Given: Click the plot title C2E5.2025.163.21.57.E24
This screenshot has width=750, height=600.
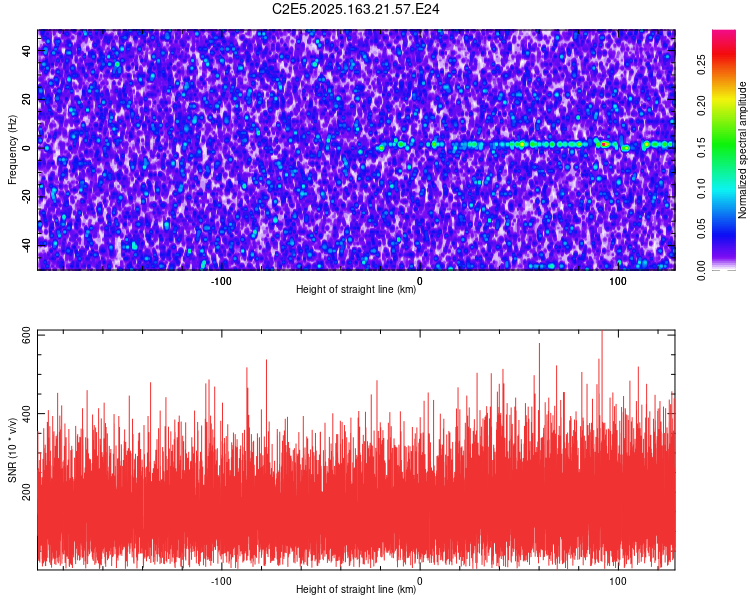Looking at the screenshot, I should [x=355, y=9].
